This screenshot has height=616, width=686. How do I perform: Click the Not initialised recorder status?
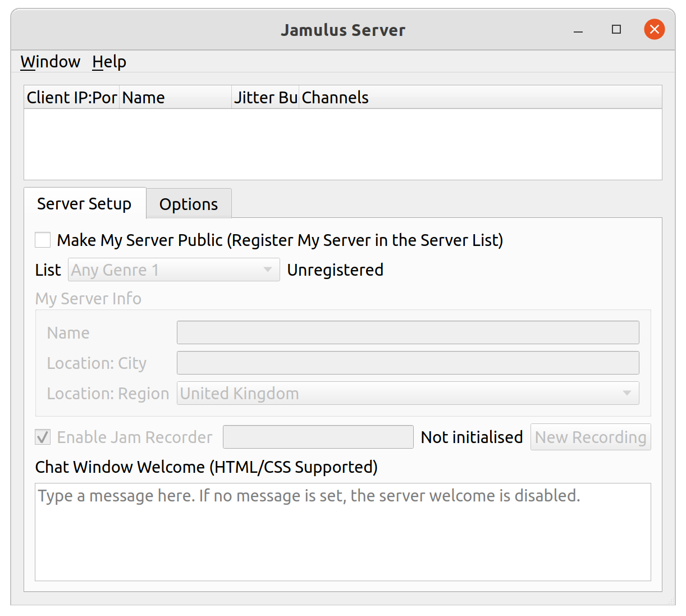(472, 437)
